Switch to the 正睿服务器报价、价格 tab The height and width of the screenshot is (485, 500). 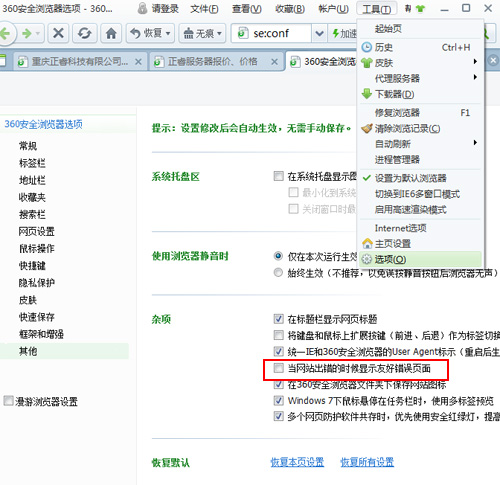click(212, 61)
